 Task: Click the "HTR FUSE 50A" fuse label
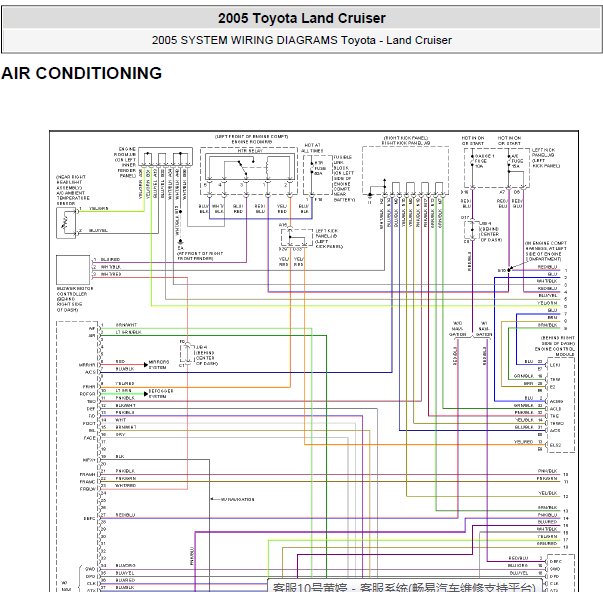click(319, 168)
